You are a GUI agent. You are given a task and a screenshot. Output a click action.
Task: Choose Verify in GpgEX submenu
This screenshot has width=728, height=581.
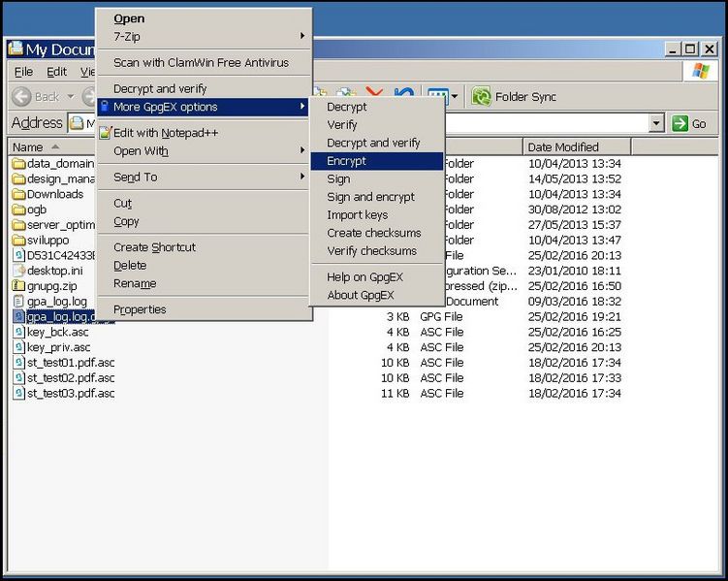376,125
